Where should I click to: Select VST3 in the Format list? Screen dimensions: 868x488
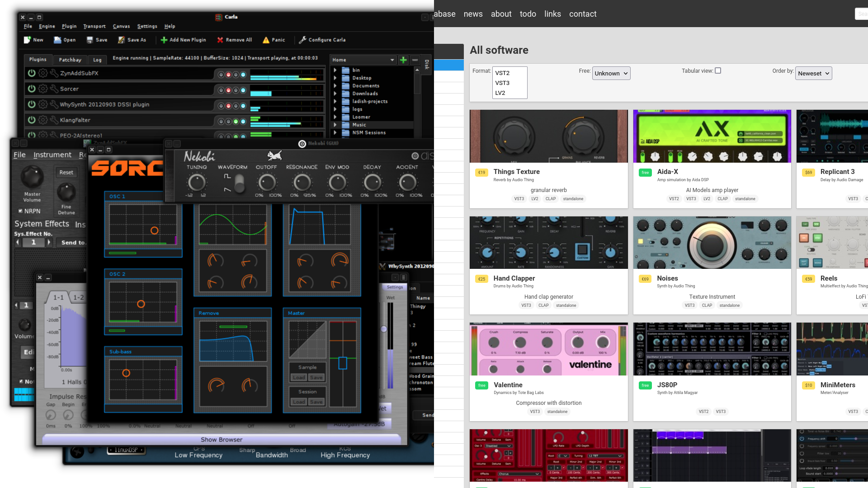502,83
